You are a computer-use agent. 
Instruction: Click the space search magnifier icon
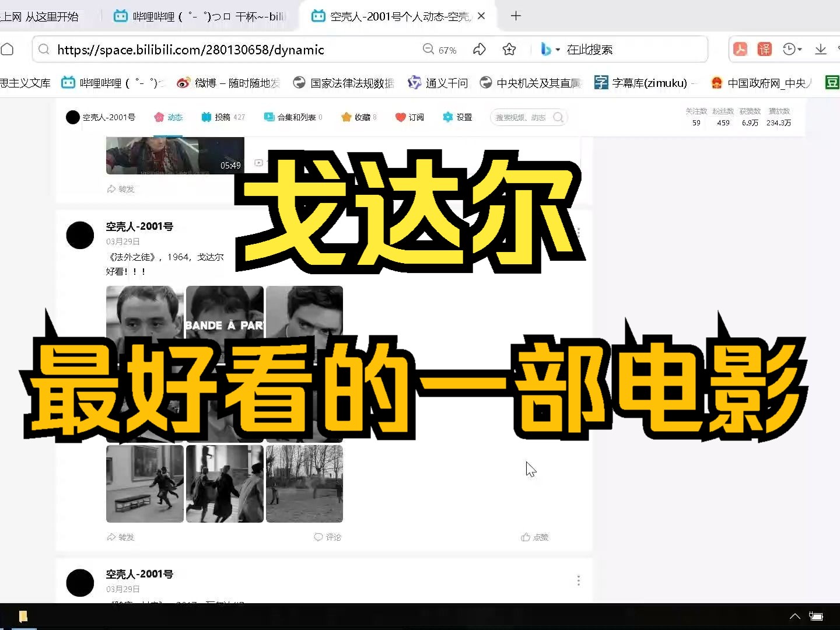point(558,117)
